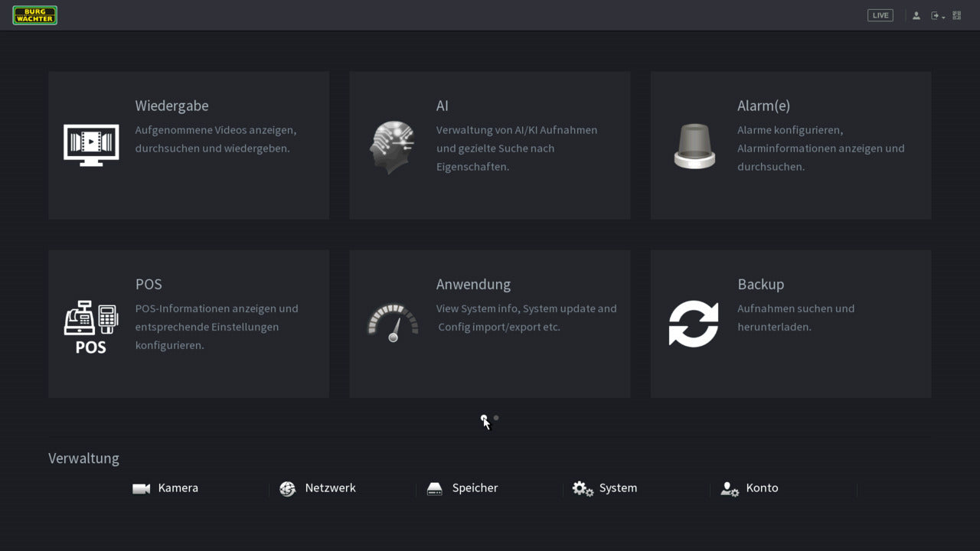This screenshot has height=551, width=980.
Task: Open the POS cash register icon
Action: [x=91, y=326]
